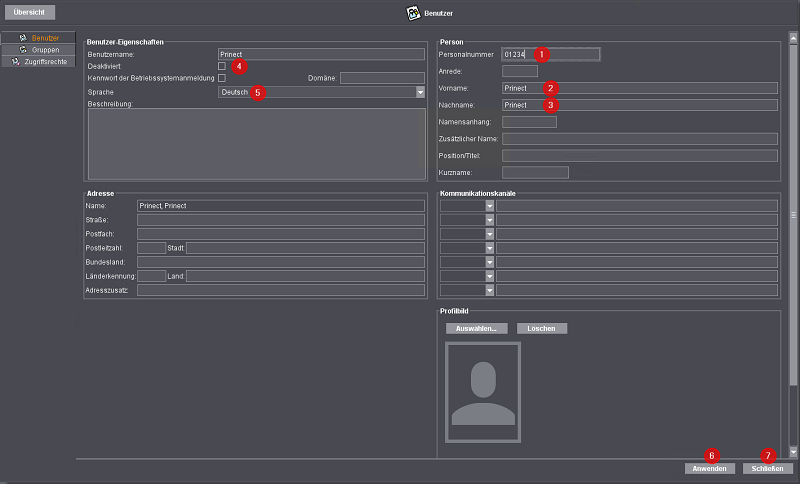800x484 pixels.
Task: Click into the Beschreibung text area
Action: (x=257, y=144)
